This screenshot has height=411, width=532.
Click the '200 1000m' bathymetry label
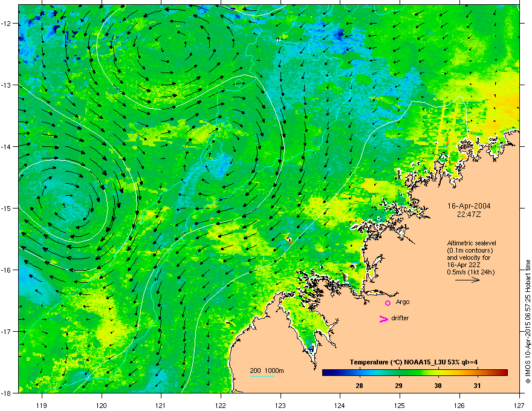click(267, 371)
